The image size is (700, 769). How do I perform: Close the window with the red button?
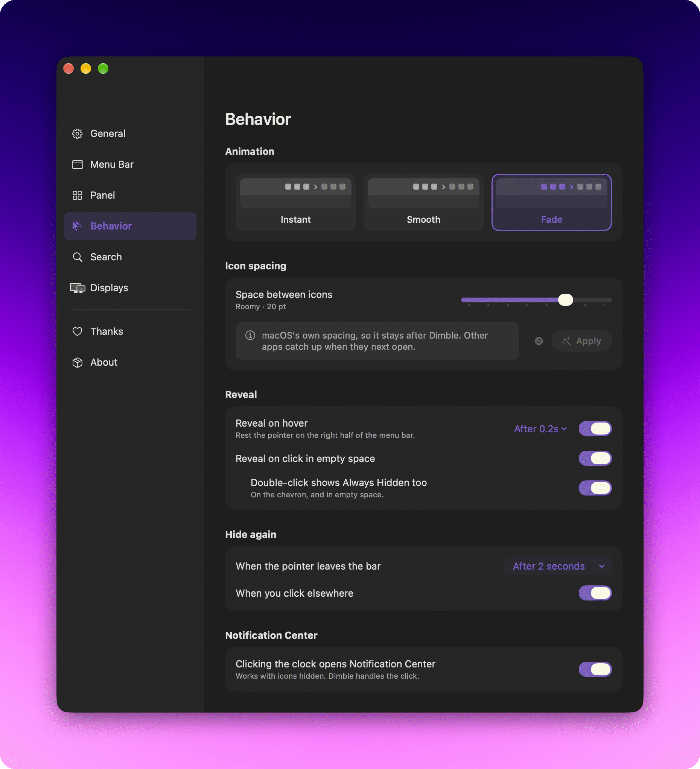click(x=68, y=68)
